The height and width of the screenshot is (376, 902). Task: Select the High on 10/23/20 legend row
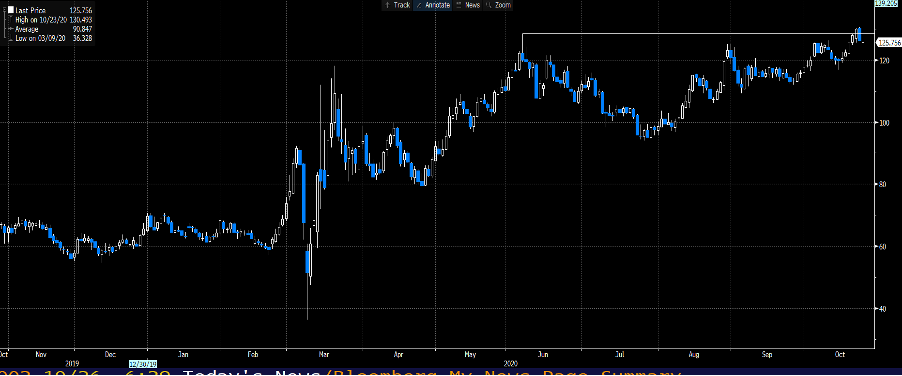point(53,20)
